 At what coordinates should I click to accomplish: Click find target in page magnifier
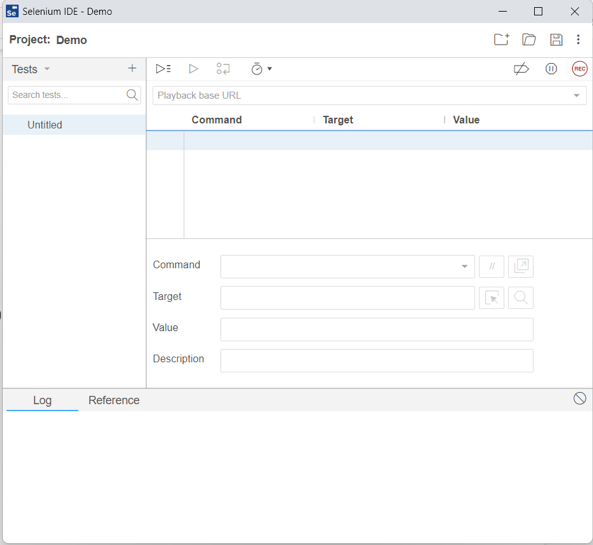point(521,298)
